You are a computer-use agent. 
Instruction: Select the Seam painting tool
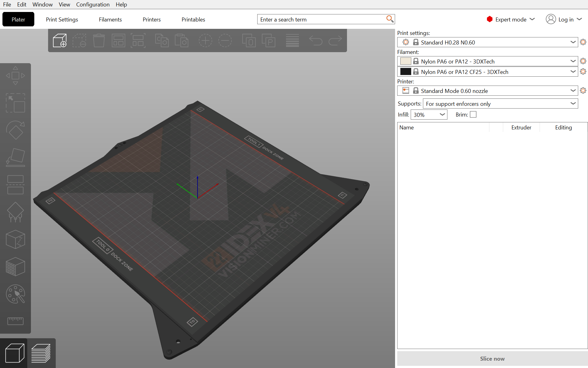point(15,240)
